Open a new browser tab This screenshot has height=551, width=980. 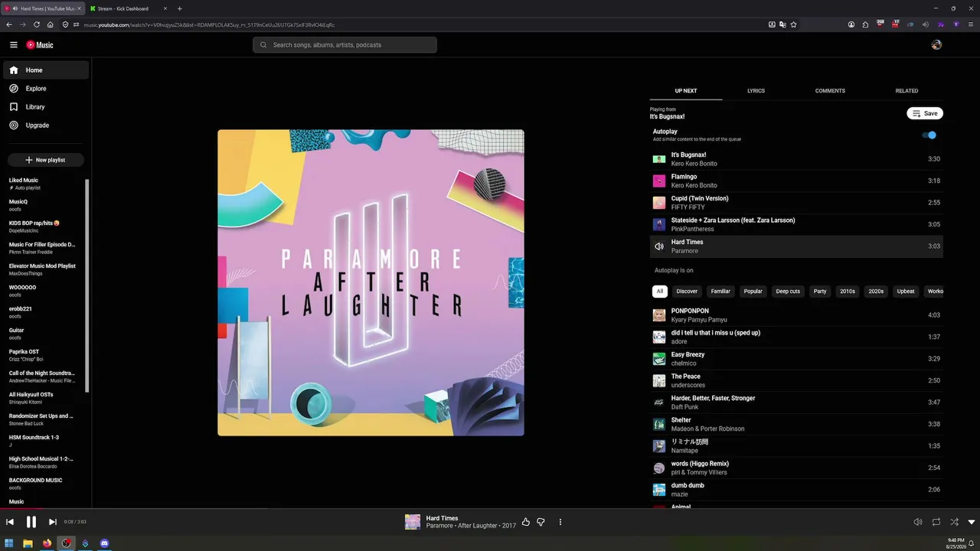pyautogui.click(x=180, y=8)
